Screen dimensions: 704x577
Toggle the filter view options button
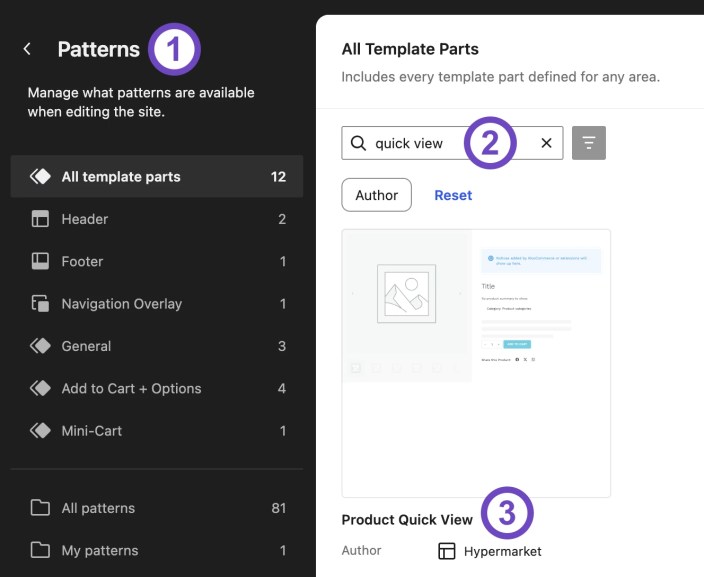(x=589, y=143)
